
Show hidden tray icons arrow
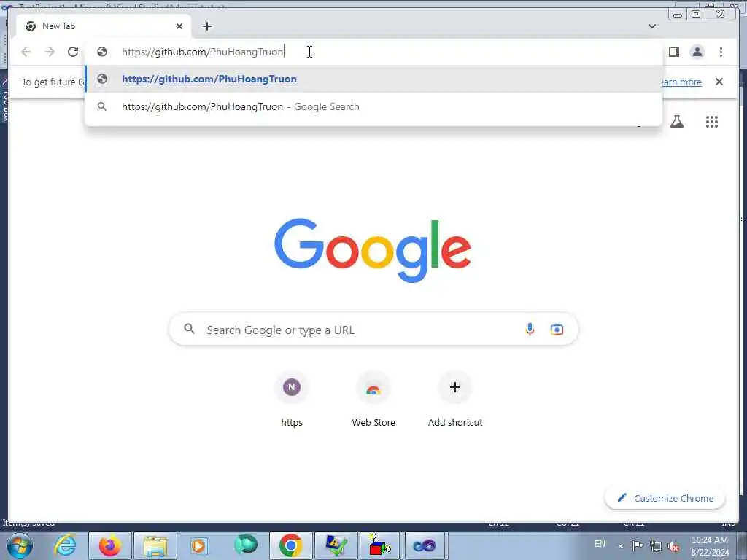(x=620, y=546)
